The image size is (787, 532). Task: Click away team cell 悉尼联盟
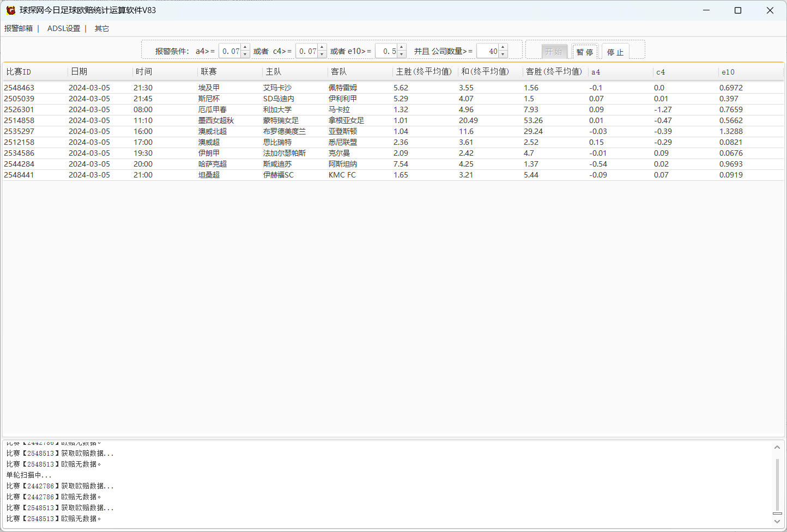(343, 142)
